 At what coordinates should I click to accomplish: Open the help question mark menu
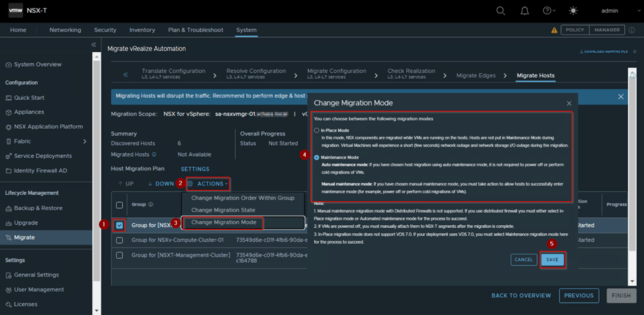(548, 11)
